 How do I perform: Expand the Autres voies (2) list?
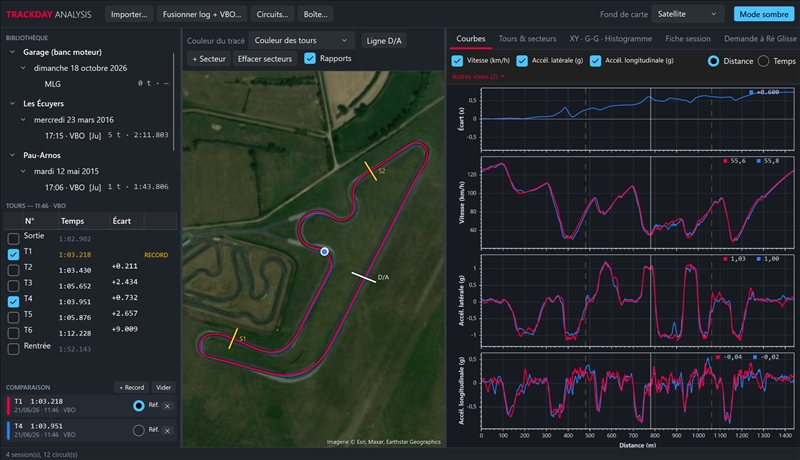tap(478, 76)
